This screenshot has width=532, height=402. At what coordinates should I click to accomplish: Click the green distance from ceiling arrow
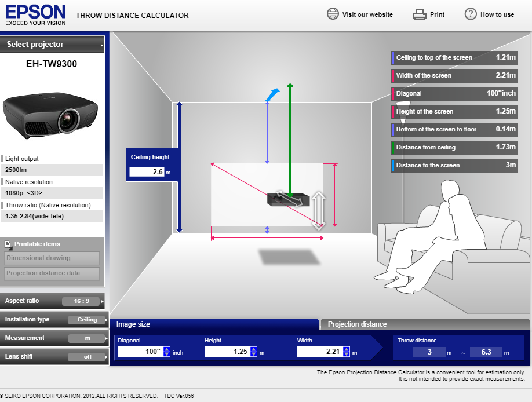tap(290, 140)
